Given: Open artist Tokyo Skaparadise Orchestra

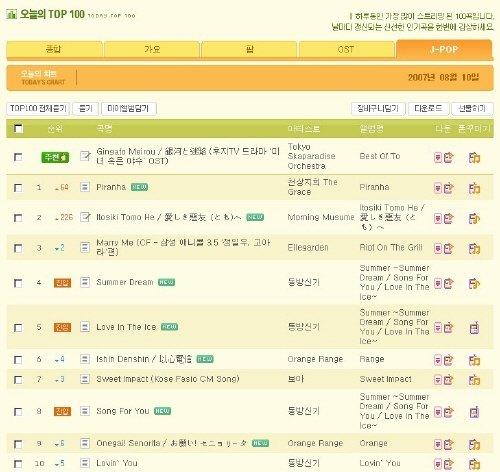Looking at the screenshot, I should [x=312, y=156].
